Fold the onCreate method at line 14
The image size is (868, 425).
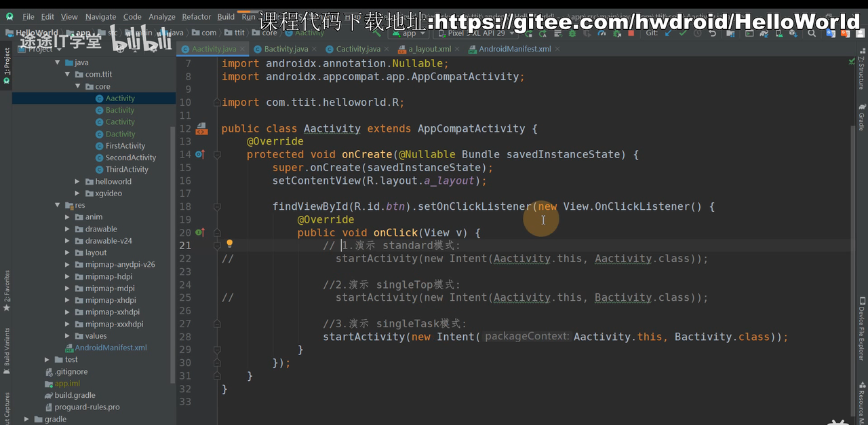pos(217,155)
